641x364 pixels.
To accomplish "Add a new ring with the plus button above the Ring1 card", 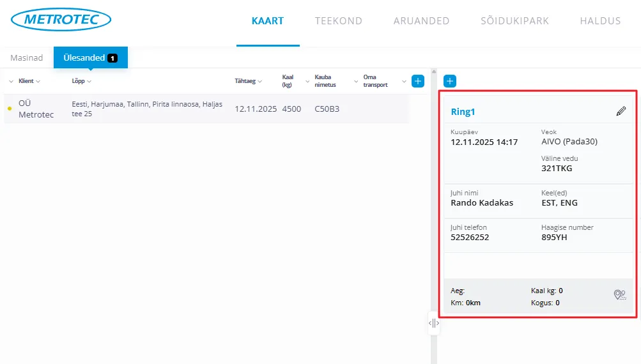I will [x=450, y=81].
